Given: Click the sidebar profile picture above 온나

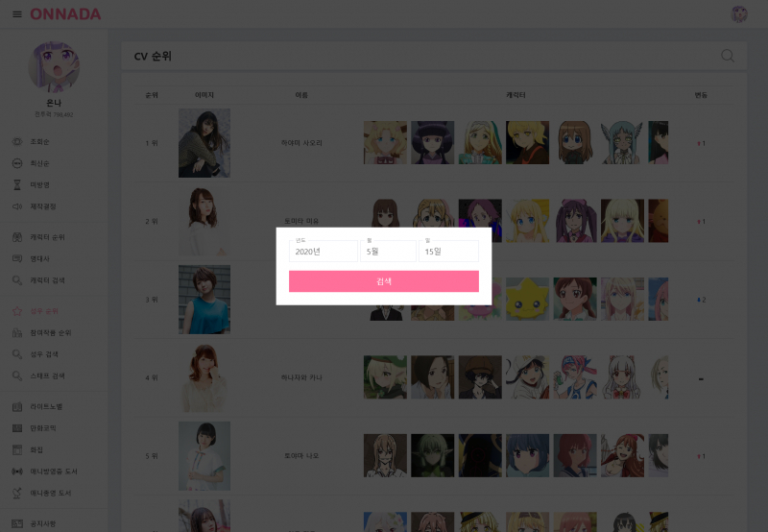Looking at the screenshot, I should (x=56, y=66).
